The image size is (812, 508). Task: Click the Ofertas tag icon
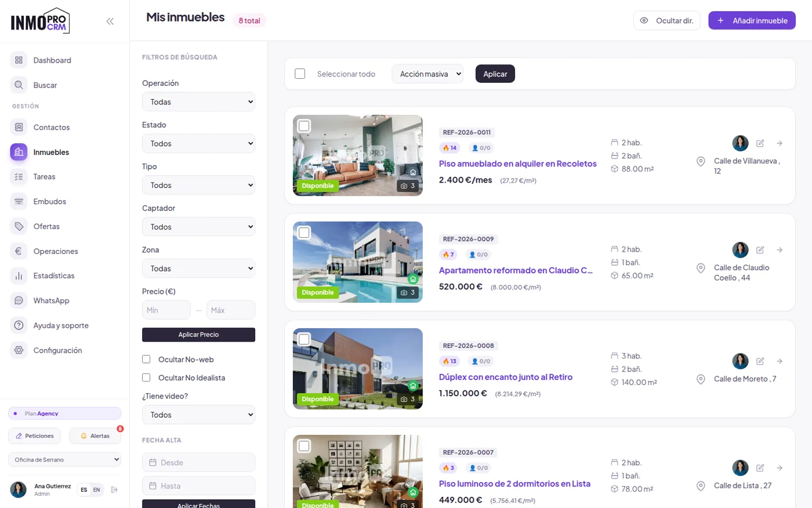[x=19, y=227]
